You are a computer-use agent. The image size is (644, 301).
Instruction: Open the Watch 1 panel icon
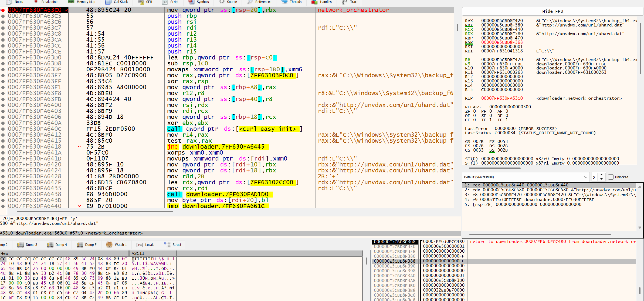[x=109, y=245]
